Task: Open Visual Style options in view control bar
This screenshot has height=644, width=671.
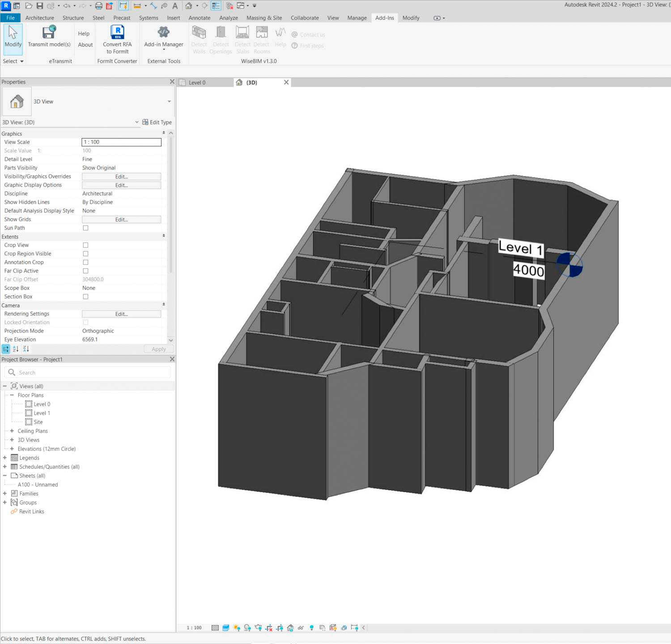Action: point(226,627)
